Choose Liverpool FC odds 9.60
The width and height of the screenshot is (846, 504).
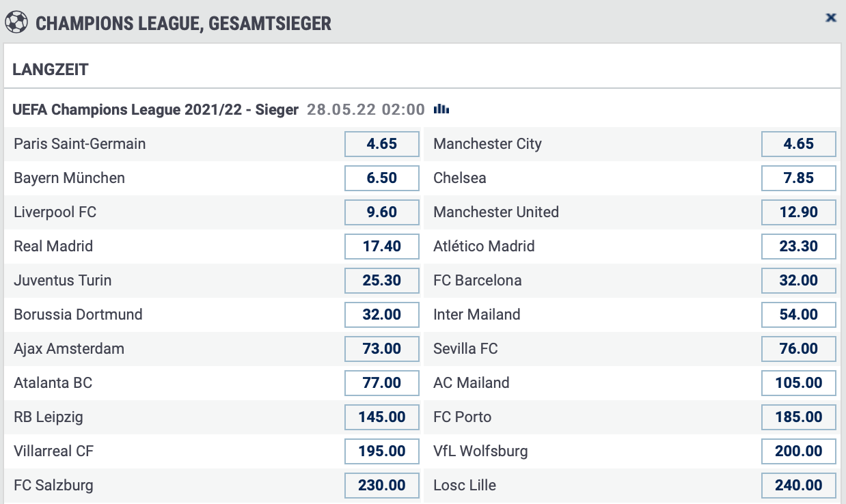[381, 212]
